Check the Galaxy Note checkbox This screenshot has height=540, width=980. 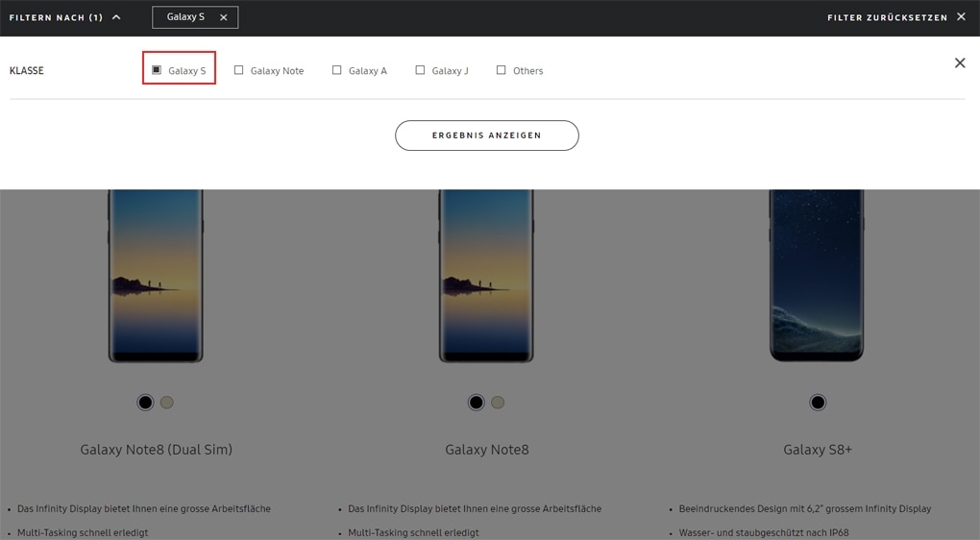click(238, 70)
